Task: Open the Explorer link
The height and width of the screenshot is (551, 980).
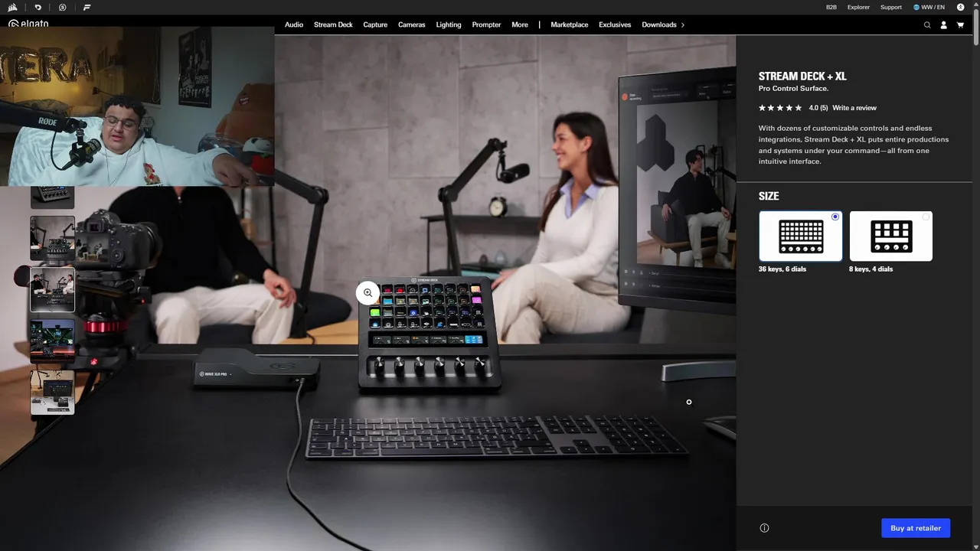Action: click(858, 7)
